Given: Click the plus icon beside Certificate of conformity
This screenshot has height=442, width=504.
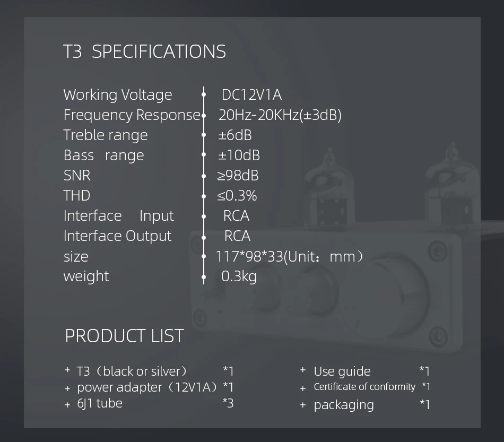Looking at the screenshot, I should pos(302,388).
